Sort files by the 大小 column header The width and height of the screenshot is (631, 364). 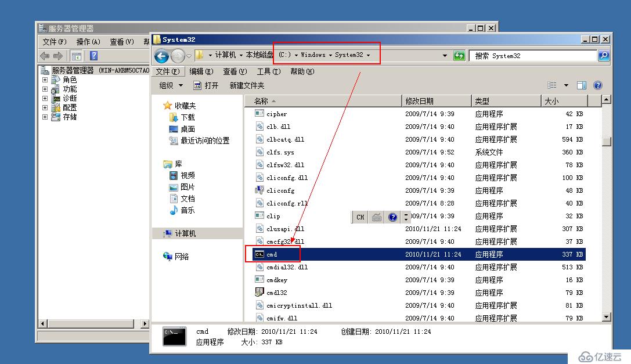(564, 101)
